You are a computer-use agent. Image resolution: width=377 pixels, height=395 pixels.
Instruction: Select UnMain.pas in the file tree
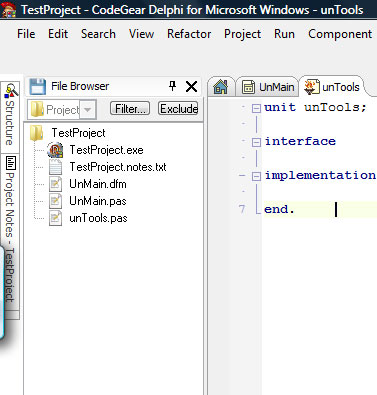tap(98, 201)
